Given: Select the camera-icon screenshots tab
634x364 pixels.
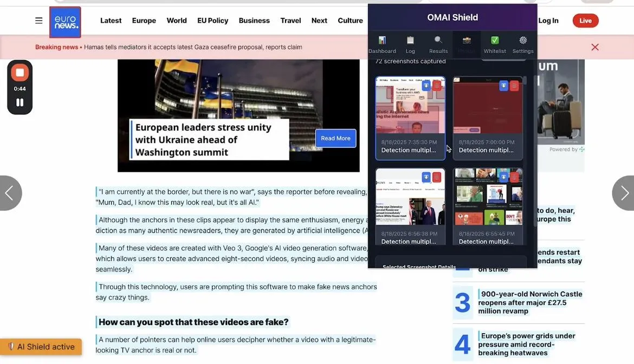Looking at the screenshot, I should tap(467, 44).
